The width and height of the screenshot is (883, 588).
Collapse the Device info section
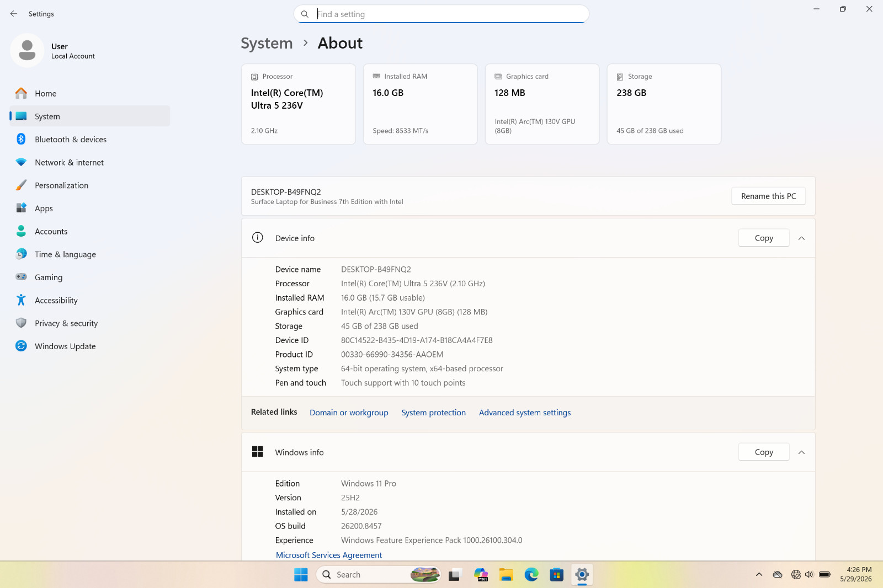(801, 238)
